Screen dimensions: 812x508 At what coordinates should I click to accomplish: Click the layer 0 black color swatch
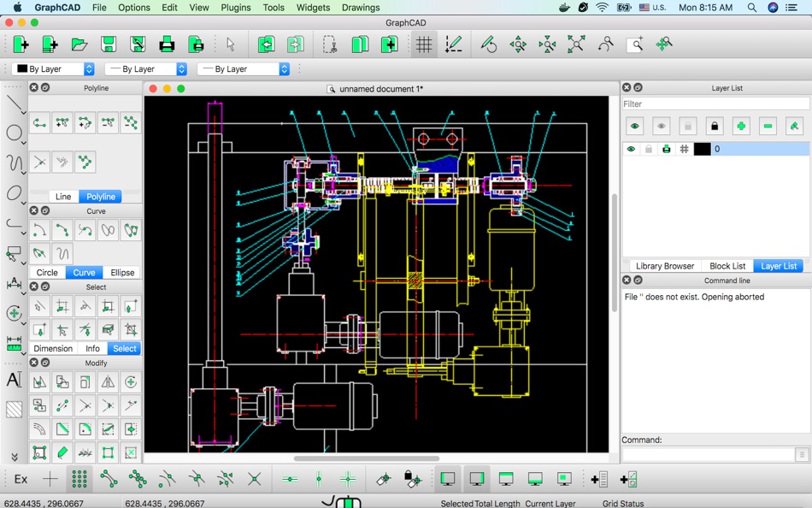[702, 149]
